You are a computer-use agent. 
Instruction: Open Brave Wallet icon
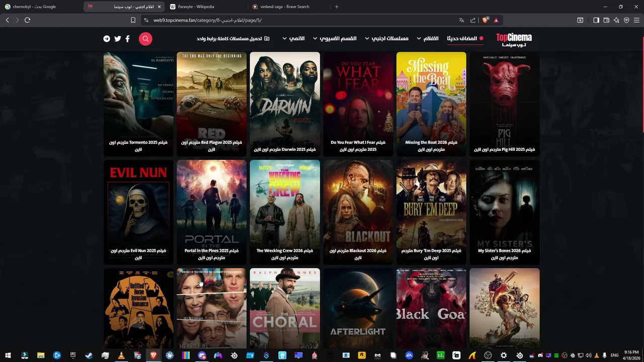click(x=606, y=20)
